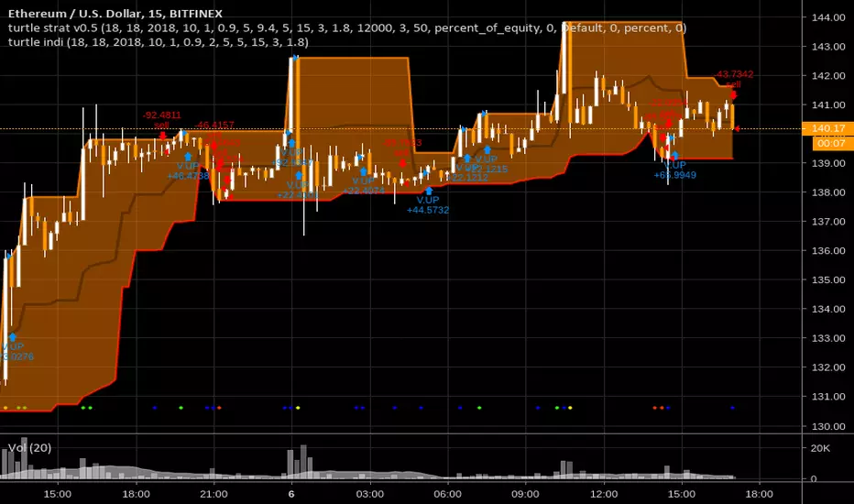Click the 06:00 time axis label
Image resolution: width=854 pixels, height=504 pixels.
448,494
